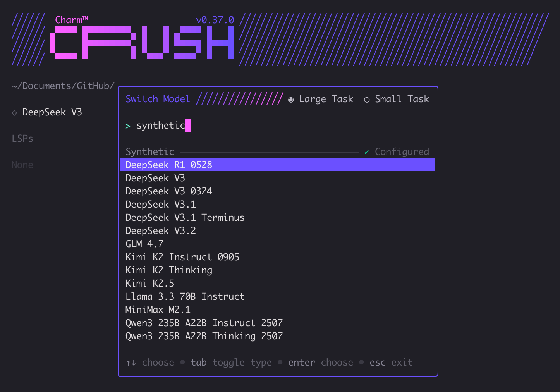Select the Switch Model title

click(x=157, y=99)
